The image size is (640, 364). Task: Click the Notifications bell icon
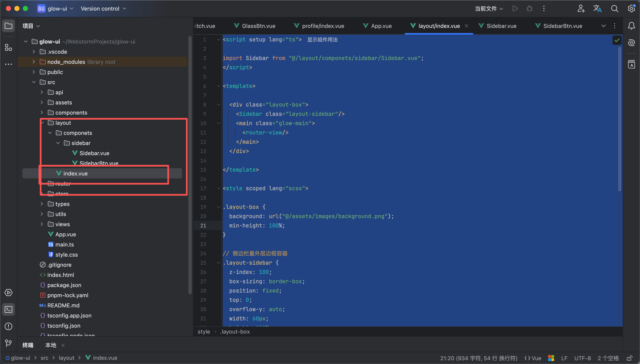[631, 26]
